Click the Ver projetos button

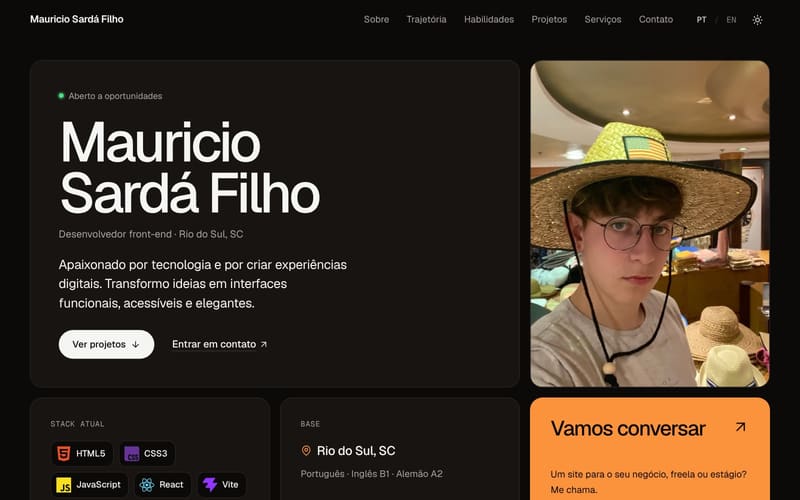coord(106,344)
